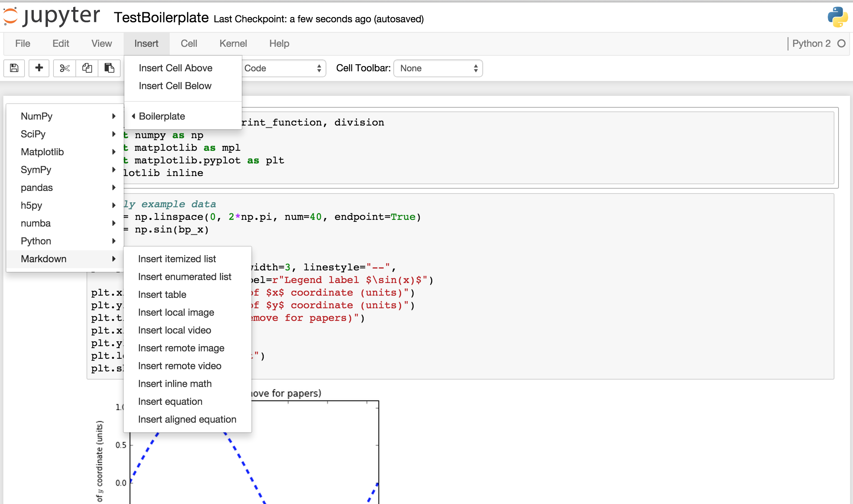Open the cell type Code dropdown
Image resolution: width=853 pixels, height=504 pixels.
point(284,68)
